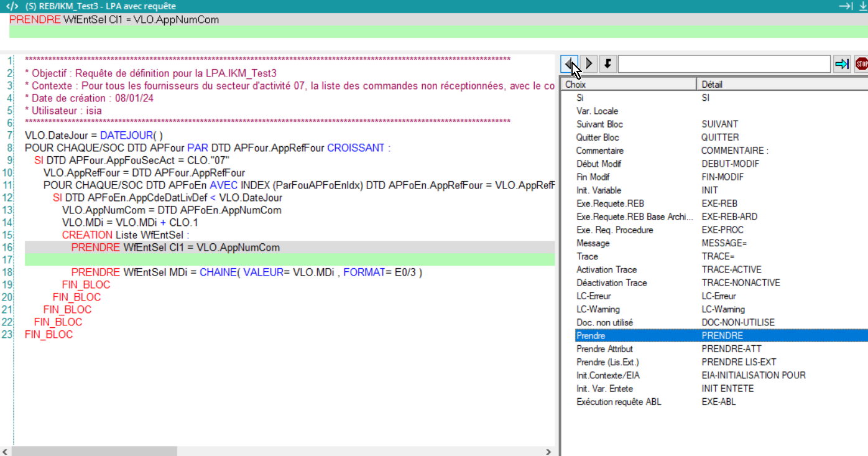Click the forward navigation arrow icon
The height and width of the screenshot is (456, 868).
(x=589, y=63)
